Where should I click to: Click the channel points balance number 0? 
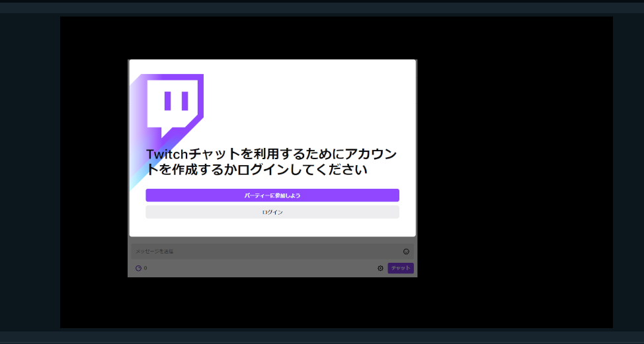click(145, 268)
